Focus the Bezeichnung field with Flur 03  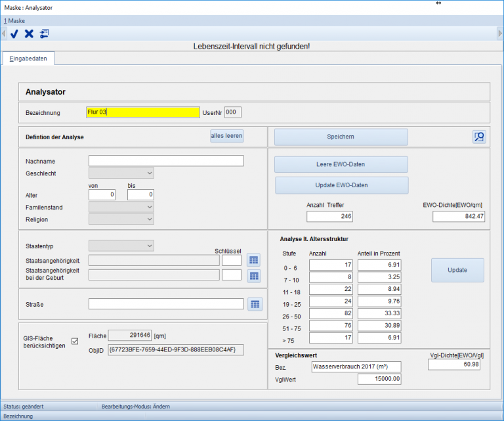coord(143,112)
